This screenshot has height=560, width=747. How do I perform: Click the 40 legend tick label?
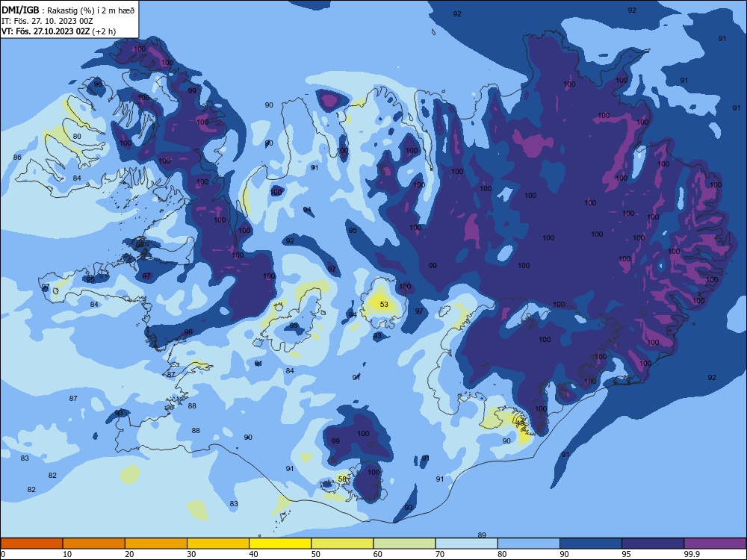pos(253,554)
